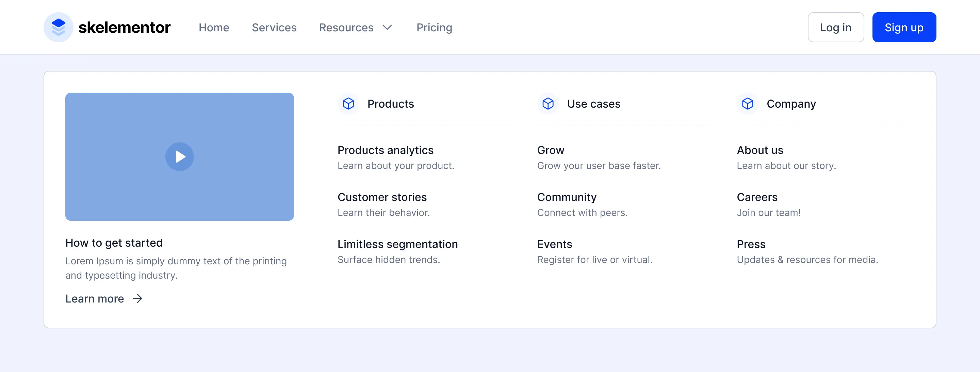This screenshot has width=980, height=372.
Task: Go to the Pricing page
Action: pos(434,27)
